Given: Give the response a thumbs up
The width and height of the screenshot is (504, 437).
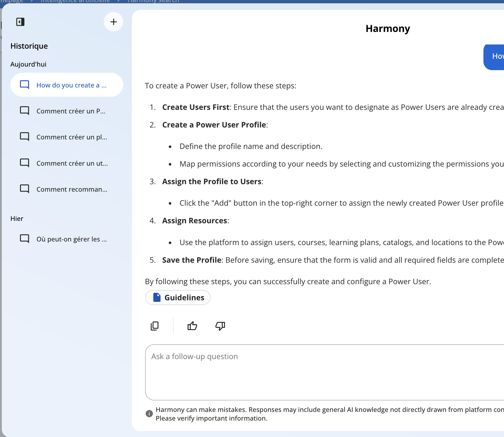Looking at the screenshot, I should pos(192,326).
